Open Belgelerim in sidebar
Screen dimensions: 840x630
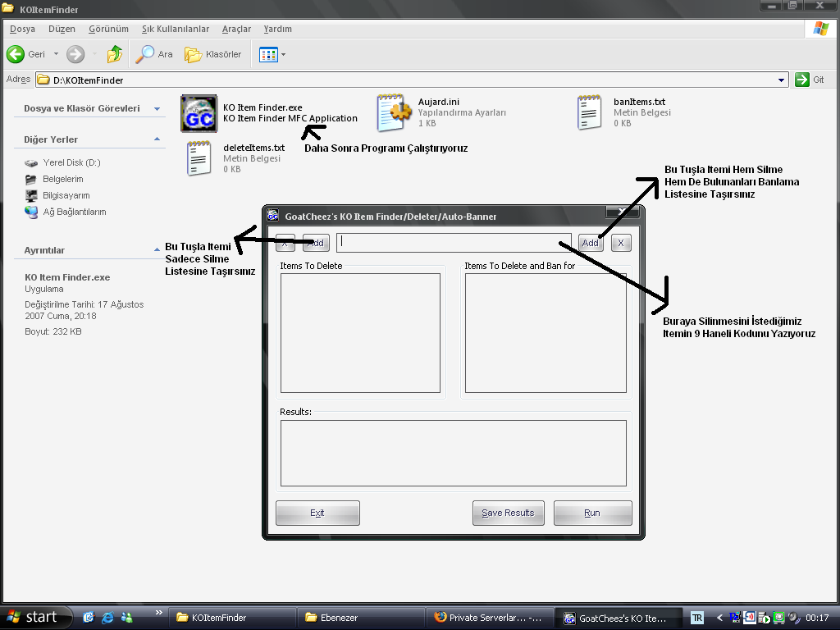pos(54,179)
